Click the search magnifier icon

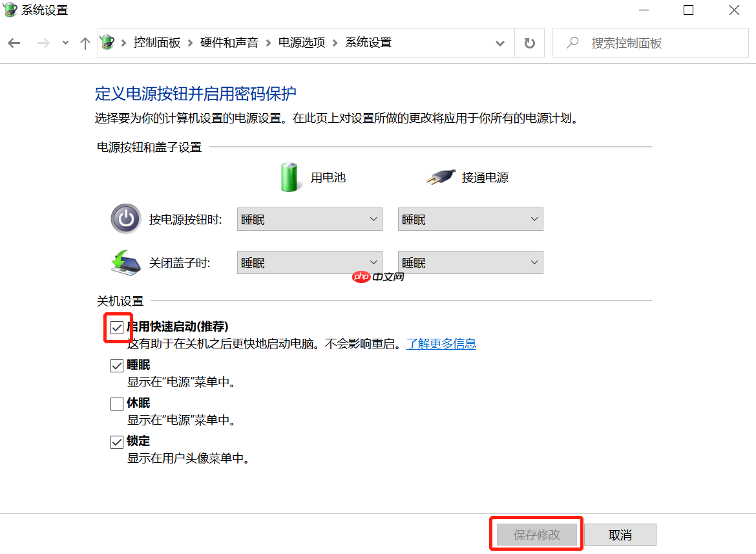point(571,42)
